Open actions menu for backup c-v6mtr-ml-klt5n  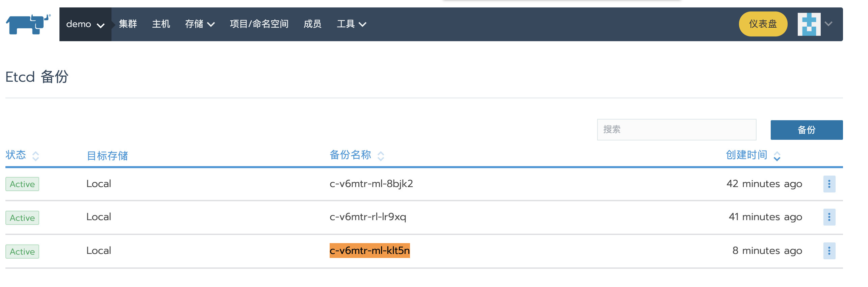(829, 251)
